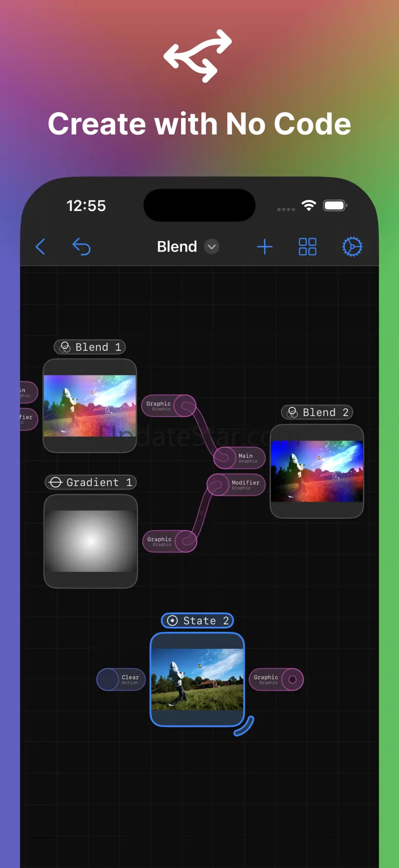Image resolution: width=399 pixels, height=868 pixels.
Task: Trigger the Clear action port
Action: [108, 680]
